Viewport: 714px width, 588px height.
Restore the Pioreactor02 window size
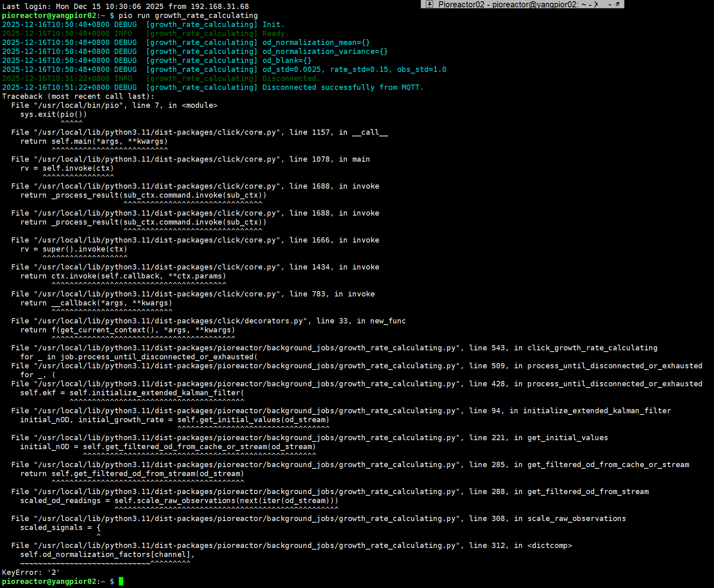point(618,4)
